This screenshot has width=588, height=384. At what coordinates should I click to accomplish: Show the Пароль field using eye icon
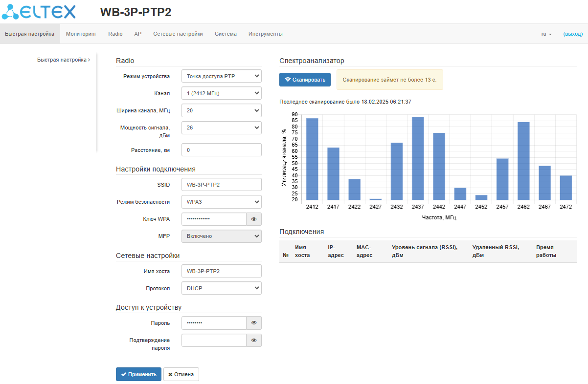(x=253, y=323)
